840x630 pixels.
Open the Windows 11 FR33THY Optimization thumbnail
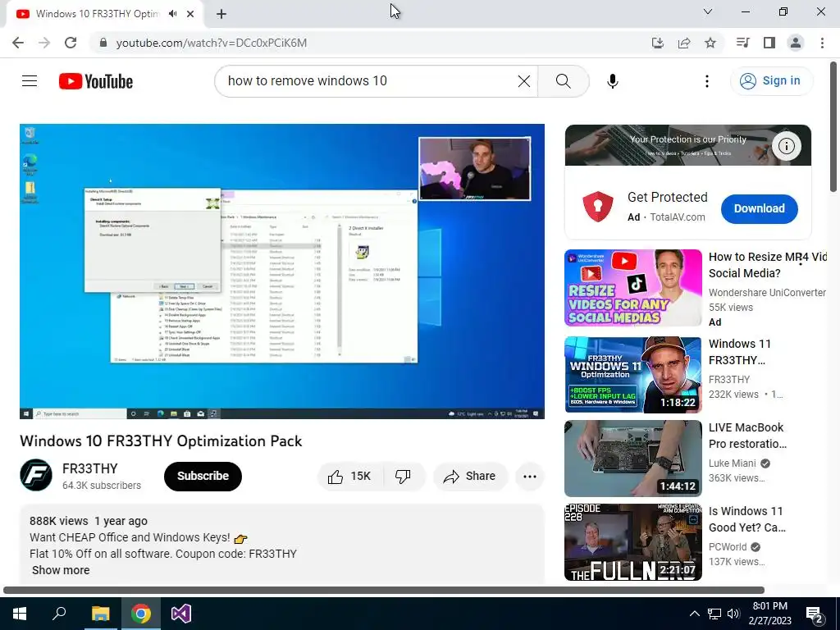[x=632, y=375]
